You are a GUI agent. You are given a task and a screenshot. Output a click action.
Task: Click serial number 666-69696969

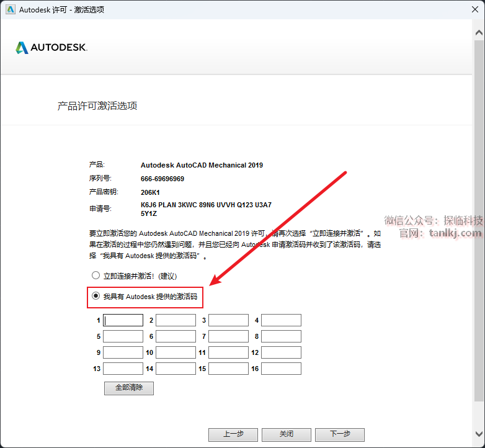click(162, 179)
